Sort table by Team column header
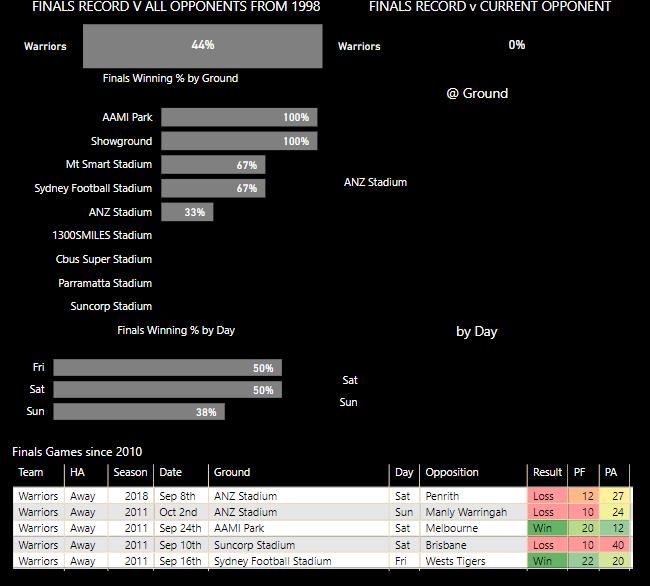The image size is (650, 586). (31, 472)
